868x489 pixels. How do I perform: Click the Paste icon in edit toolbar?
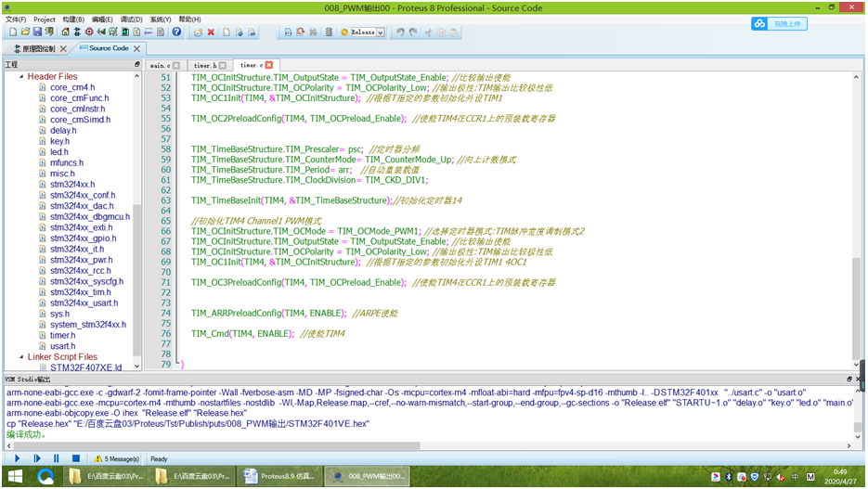click(x=454, y=32)
